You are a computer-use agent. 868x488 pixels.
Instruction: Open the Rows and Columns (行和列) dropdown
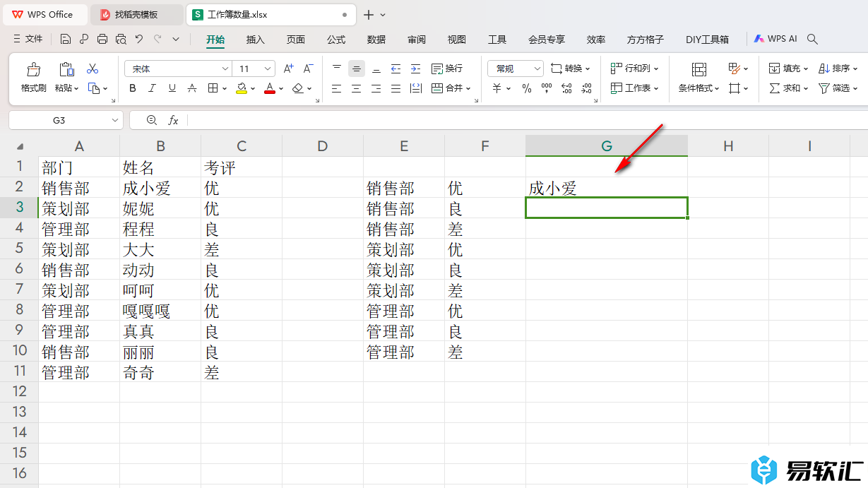[x=634, y=69]
